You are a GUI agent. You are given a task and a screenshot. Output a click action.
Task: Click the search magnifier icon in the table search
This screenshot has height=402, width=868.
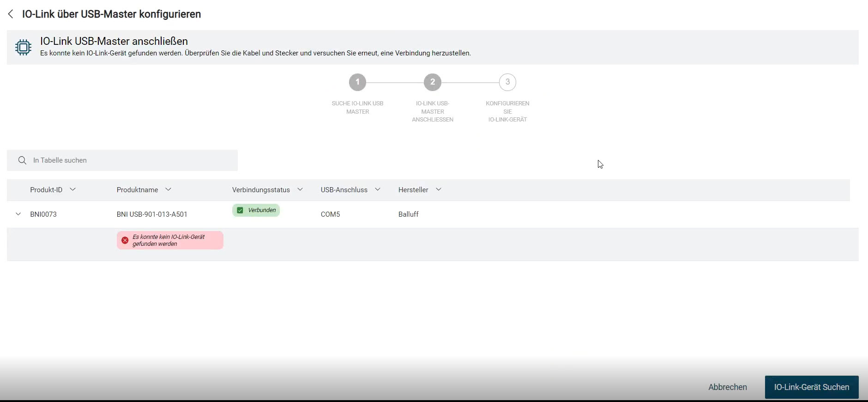(22, 160)
